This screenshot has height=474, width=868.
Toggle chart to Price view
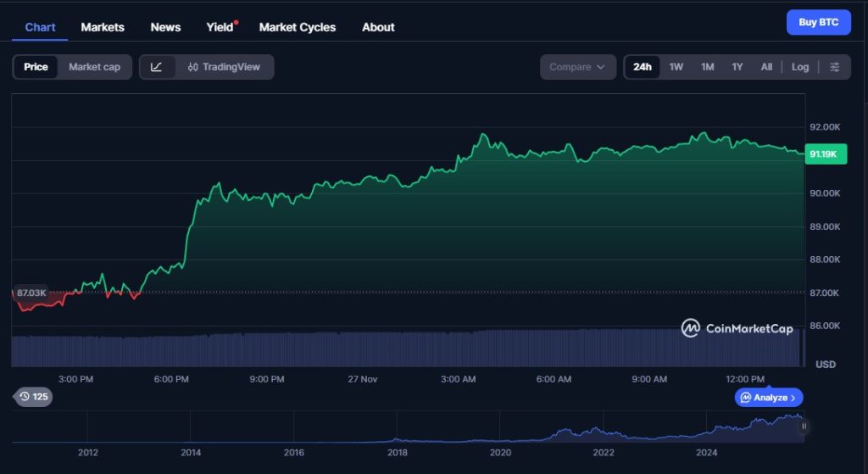(x=36, y=67)
